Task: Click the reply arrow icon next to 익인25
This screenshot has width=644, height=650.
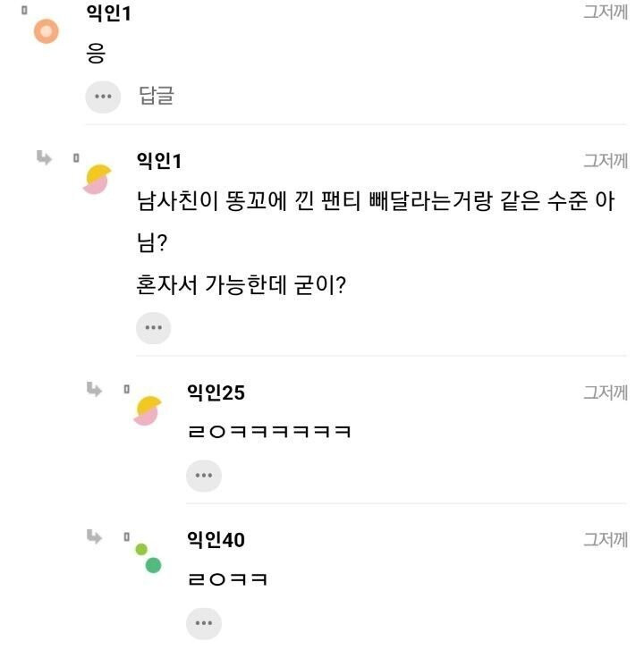Action: [94, 389]
